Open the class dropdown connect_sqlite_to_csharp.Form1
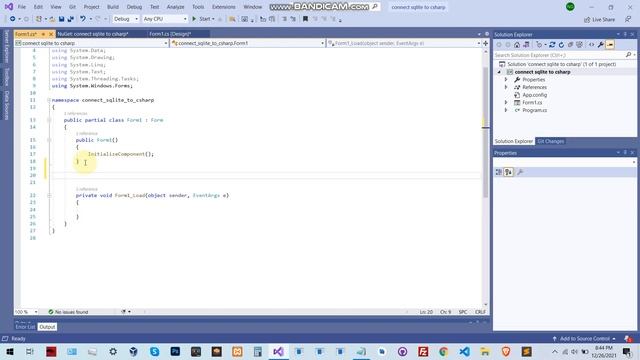Screen dimensions: 640x360 point(248,43)
